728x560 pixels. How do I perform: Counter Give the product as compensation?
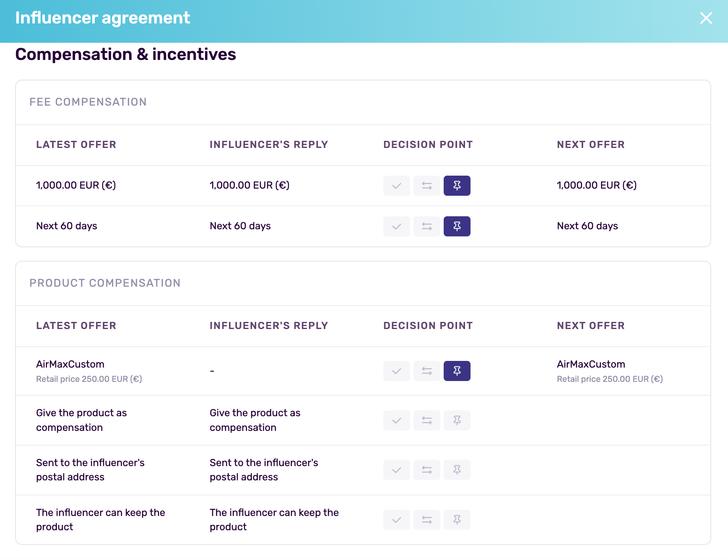[x=426, y=420]
